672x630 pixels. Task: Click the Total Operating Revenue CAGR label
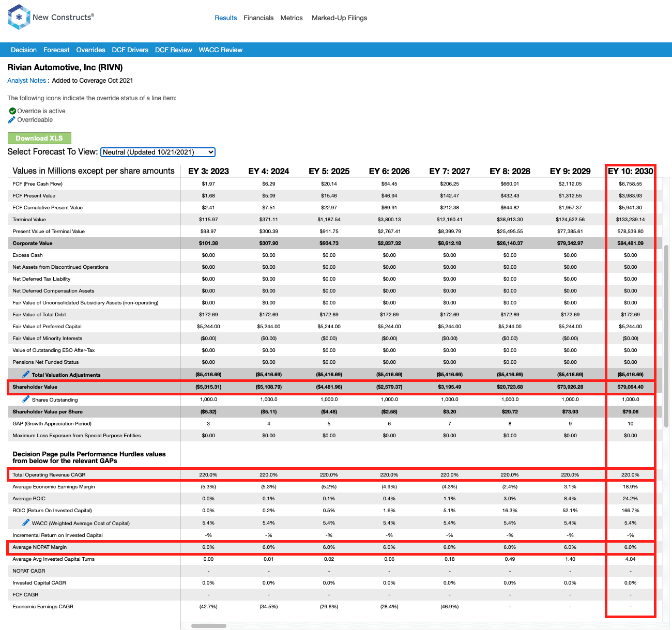49,475
